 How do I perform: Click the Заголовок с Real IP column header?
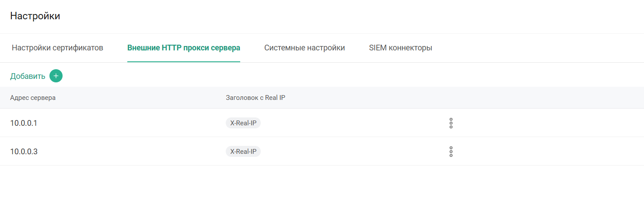click(255, 98)
